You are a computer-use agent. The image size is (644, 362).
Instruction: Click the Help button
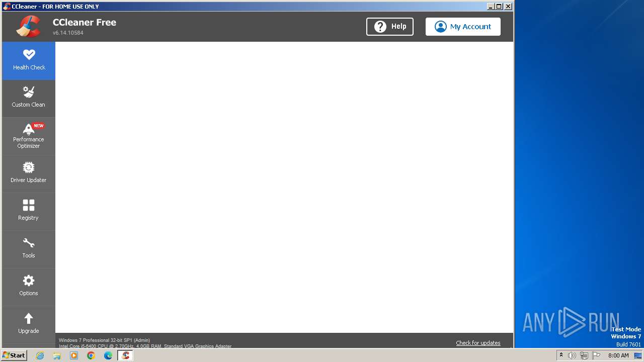tap(390, 27)
